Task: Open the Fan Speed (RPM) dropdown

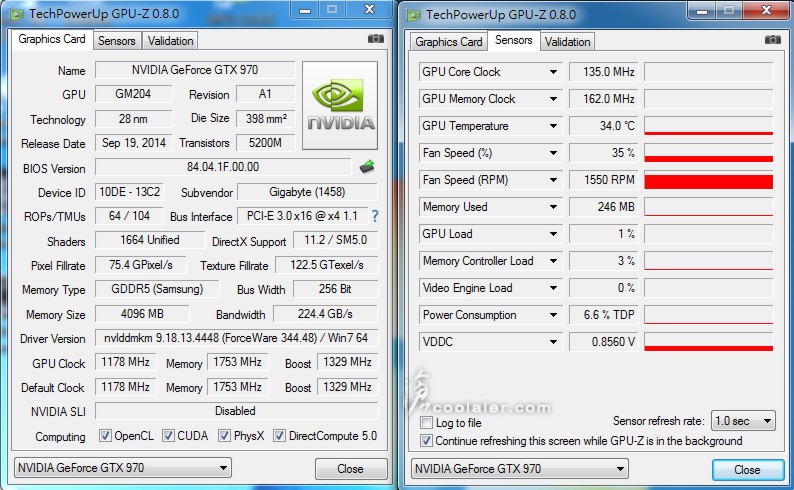Action: [x=553, y=180]
